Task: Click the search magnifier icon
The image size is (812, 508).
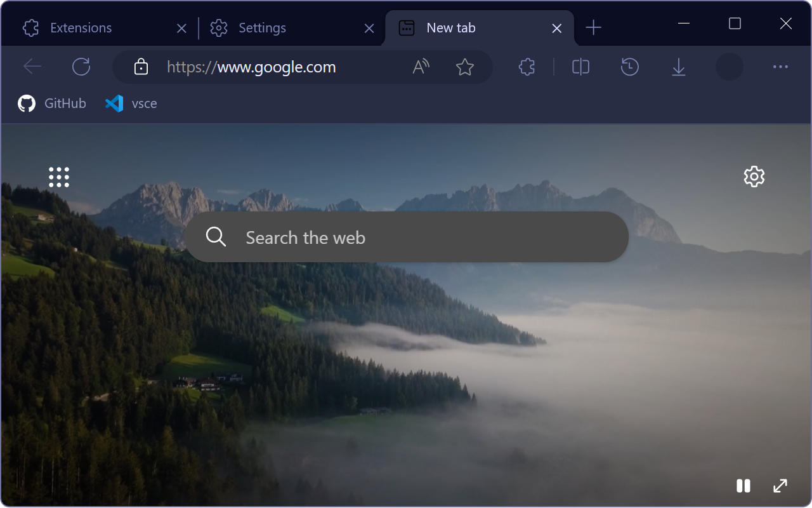Action: [216, 237]
